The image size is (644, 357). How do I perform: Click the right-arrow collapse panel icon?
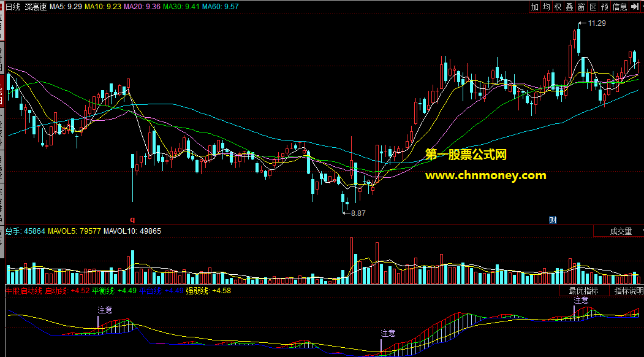point(635,7)
